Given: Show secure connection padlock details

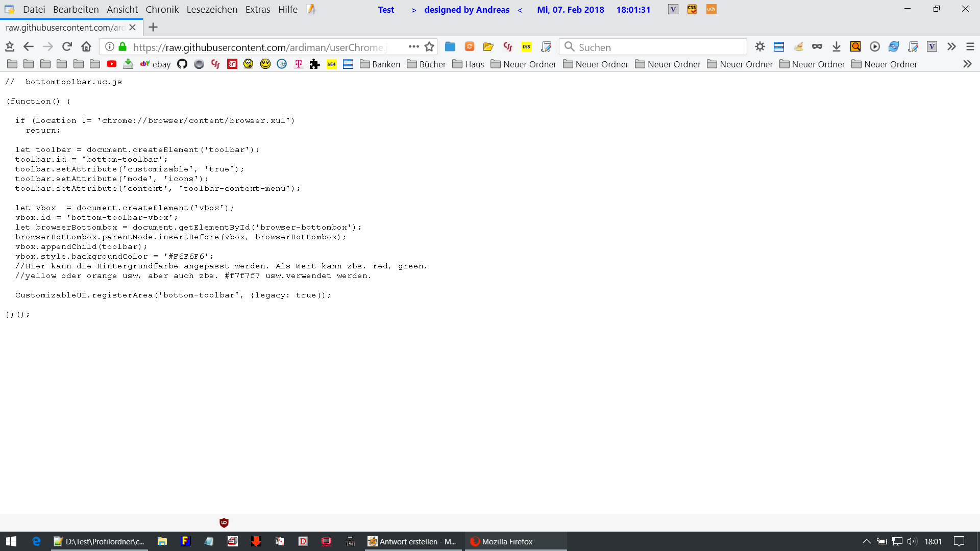Looking at the screenshot, I should 122,47.
